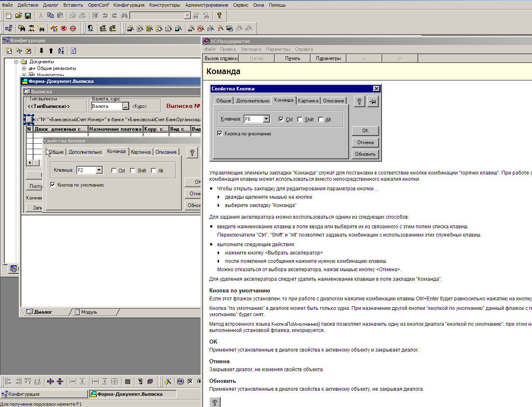The width and height of the screenshot is (532, 407).
Task: Move item down with black down arrow
Action: (41, 51)
